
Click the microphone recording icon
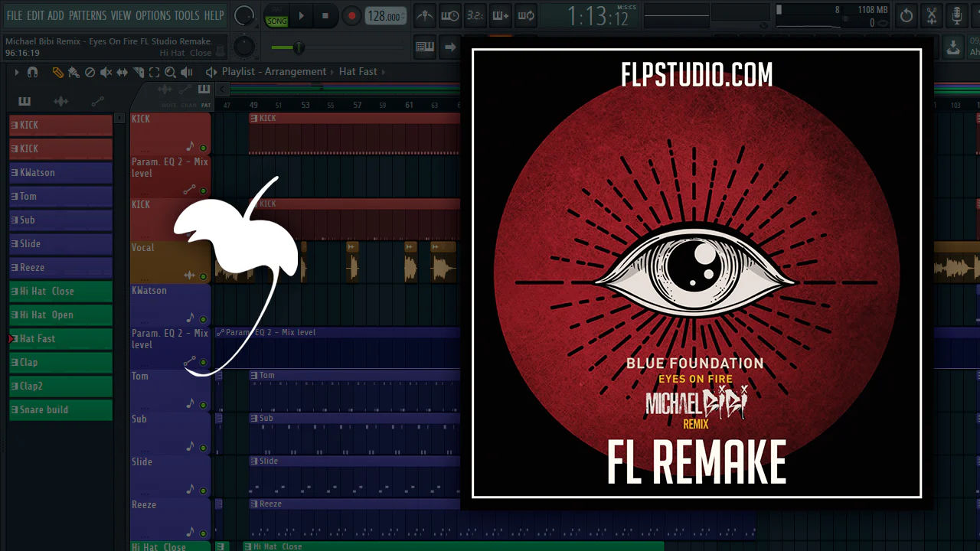click(957, 15)
